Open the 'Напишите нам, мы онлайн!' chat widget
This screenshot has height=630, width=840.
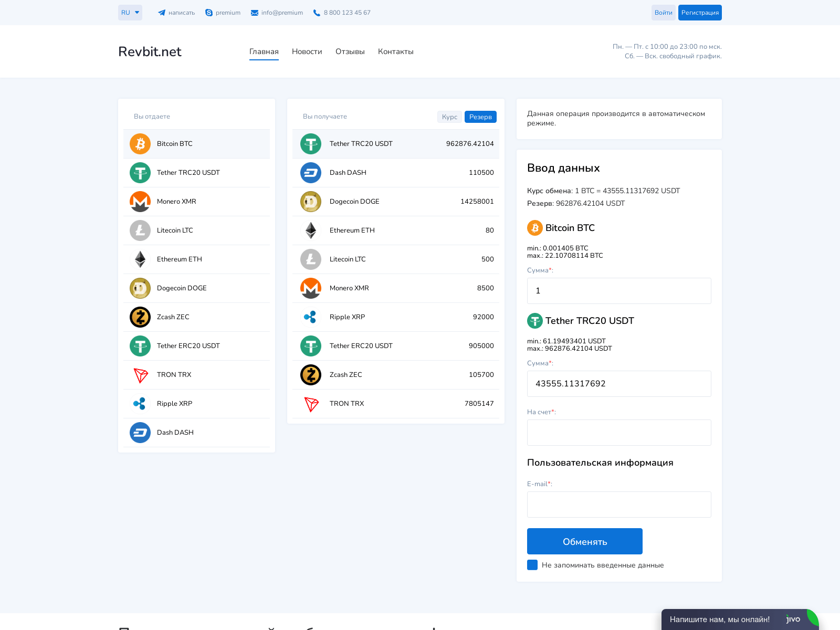click(740, 619)
